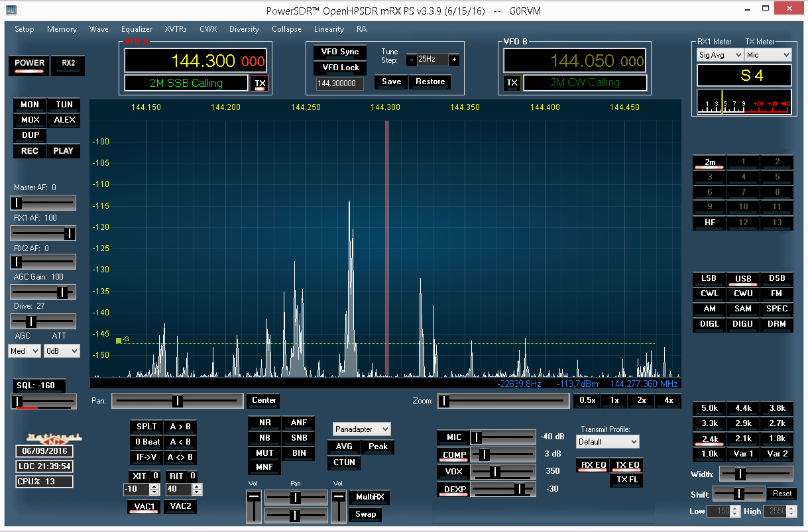The image size is (808, 532).
Task: Click the TUN tune button
Action: pos(64,105)
